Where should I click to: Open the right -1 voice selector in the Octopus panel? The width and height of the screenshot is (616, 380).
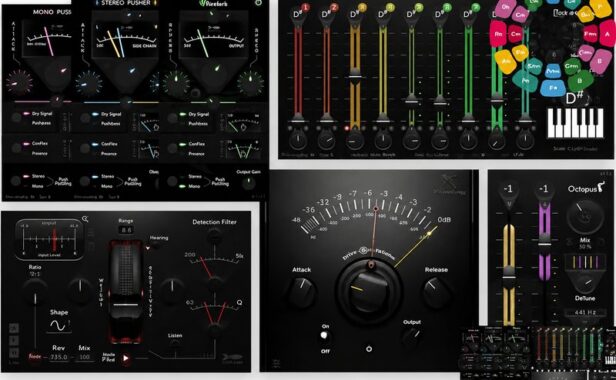(x=544, y=189)
